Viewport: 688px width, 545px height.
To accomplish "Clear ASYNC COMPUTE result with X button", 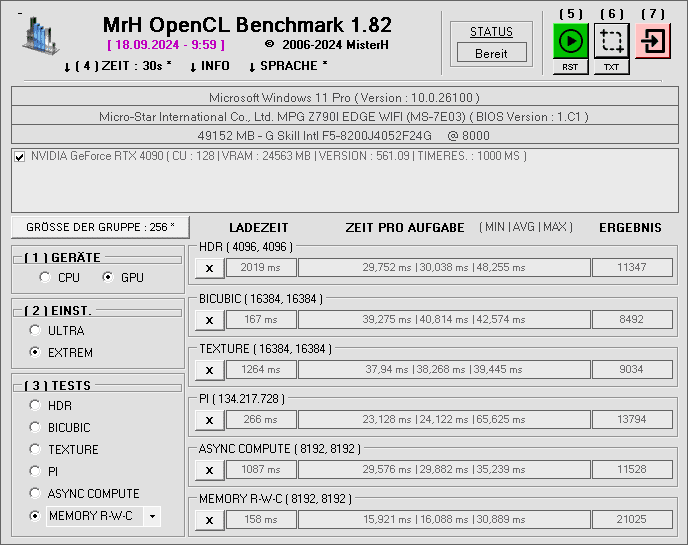I will [x=209, y=470].
